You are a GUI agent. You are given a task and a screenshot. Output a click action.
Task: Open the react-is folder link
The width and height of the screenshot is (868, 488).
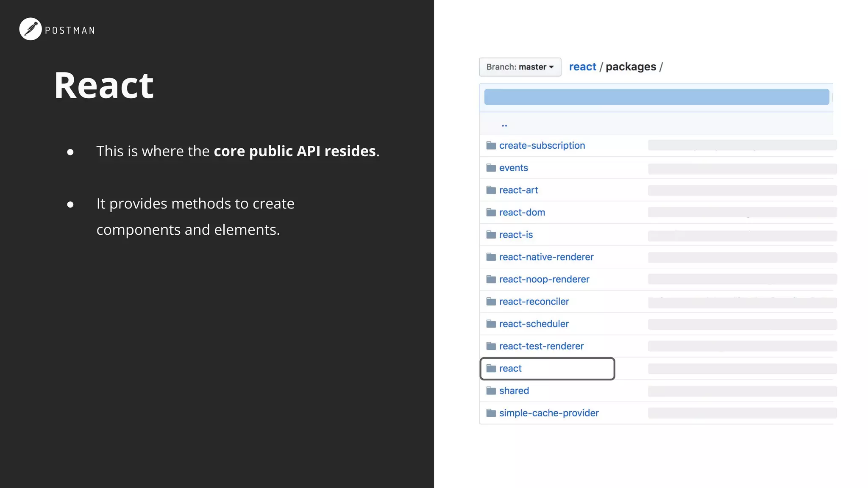(x=516, y=235)
